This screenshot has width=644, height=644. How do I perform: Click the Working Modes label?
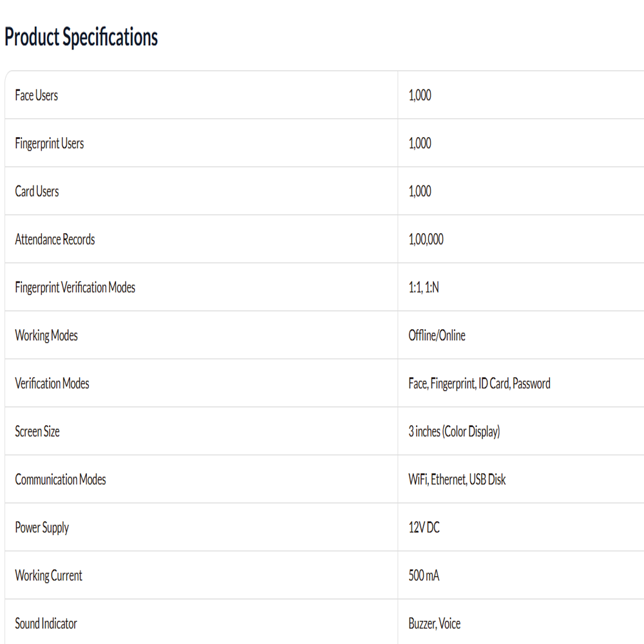point(46,336)
